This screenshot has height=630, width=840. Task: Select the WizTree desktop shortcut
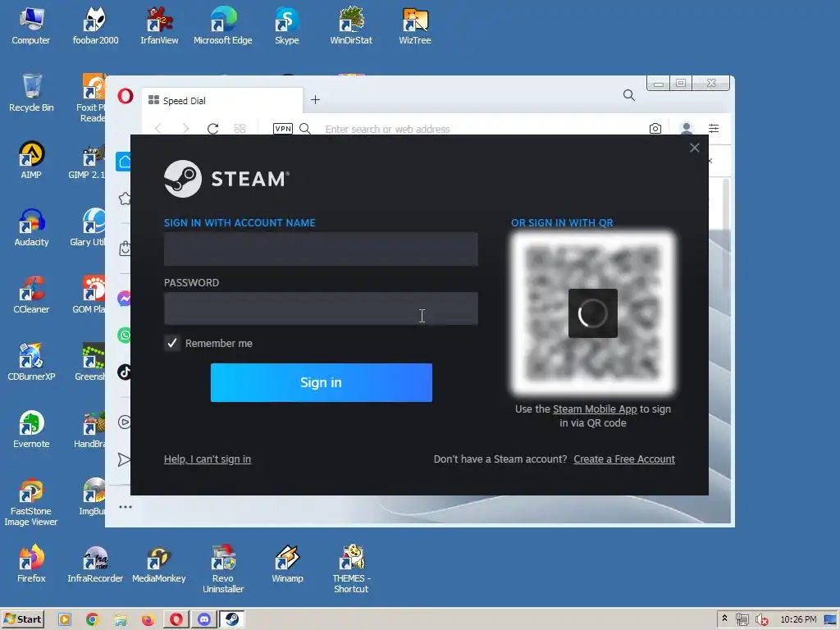point(414,25)
